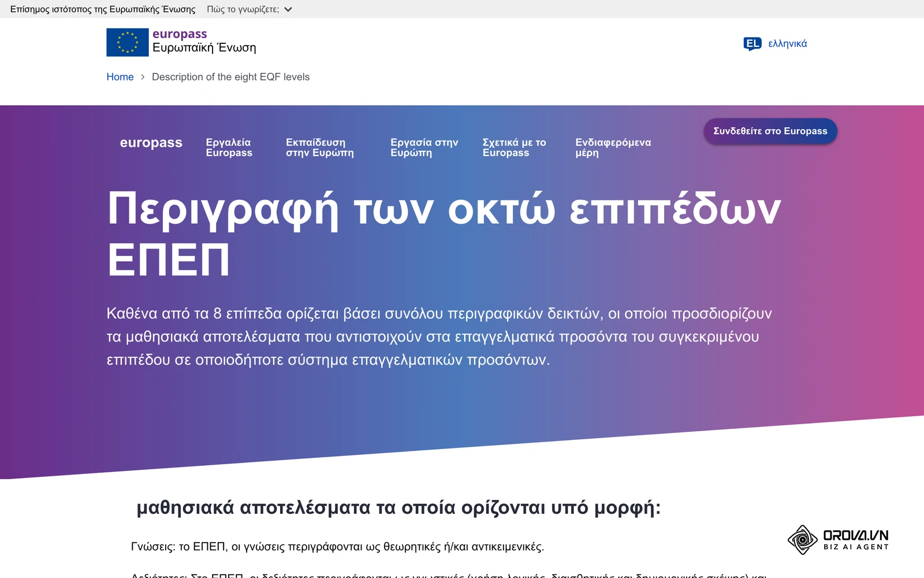This screenshot has height=578, width=924.
Task: Click the 'Γνώσεις: το ΕΠΕΠ' paragraph
Action: 338,547
